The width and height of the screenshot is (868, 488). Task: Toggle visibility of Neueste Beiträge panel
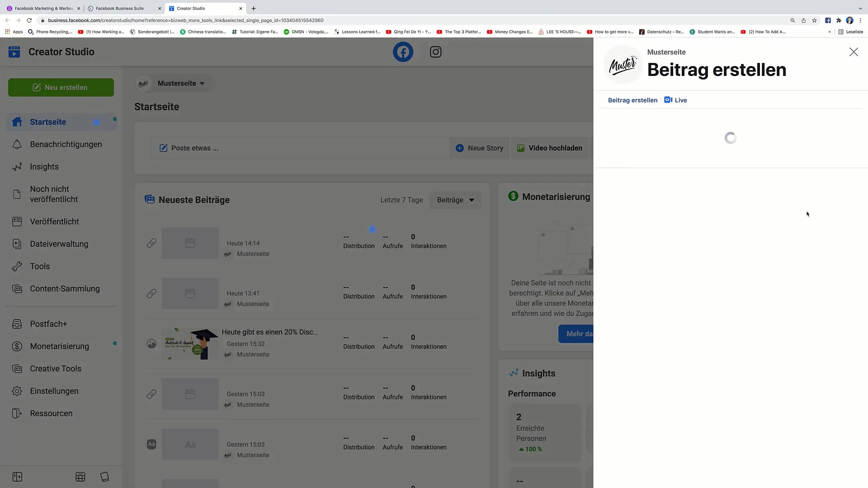point(194,200)
